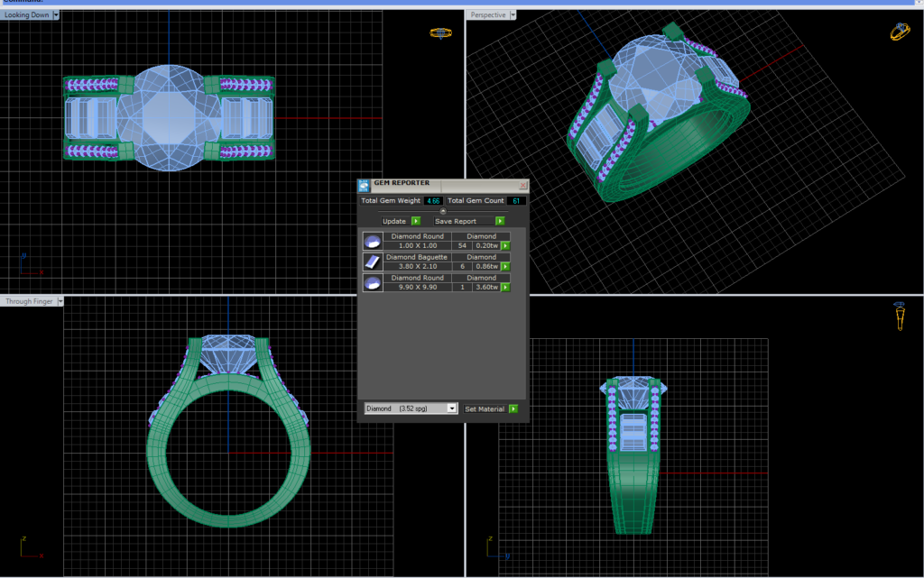Click the 1.00 X 1.00 size cell
Image resolution: width=924 pixels, height=578 pixels.
pos(418,245)
